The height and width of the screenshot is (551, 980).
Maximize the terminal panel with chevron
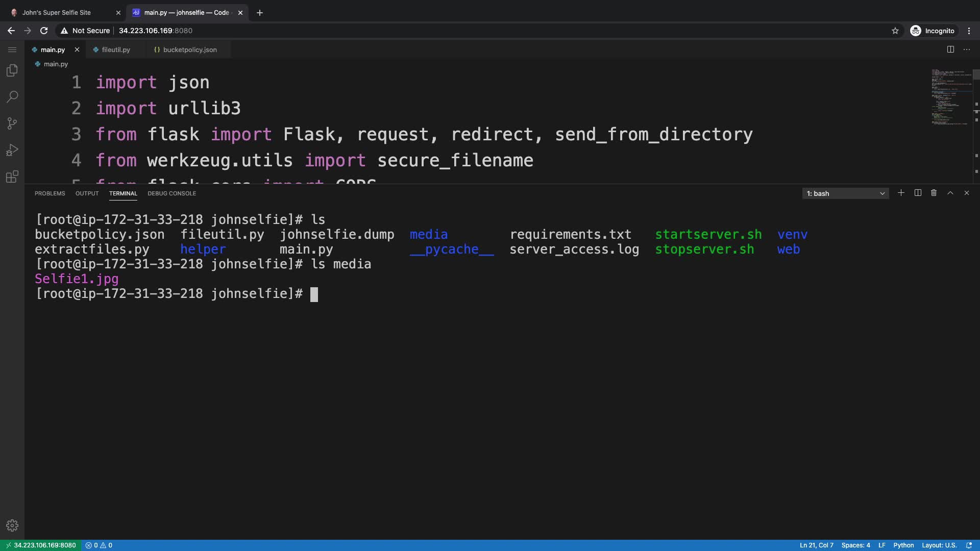(x=950, y=193)
